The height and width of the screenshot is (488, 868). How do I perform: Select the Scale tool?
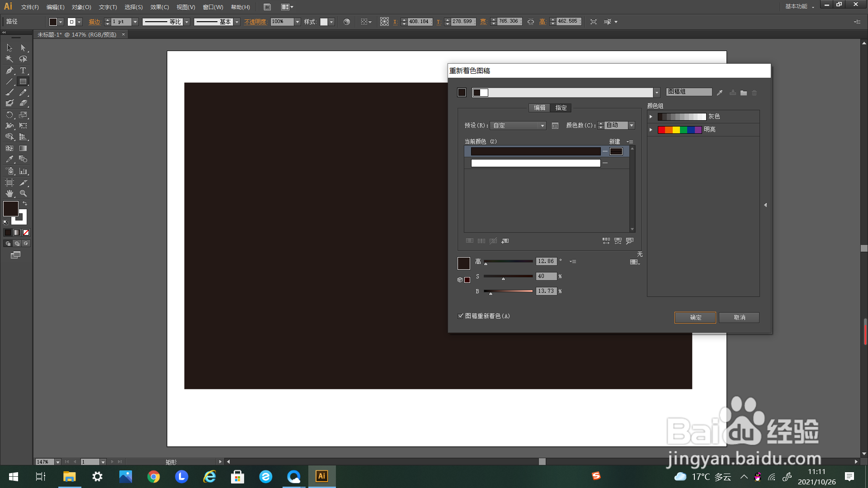23,115
